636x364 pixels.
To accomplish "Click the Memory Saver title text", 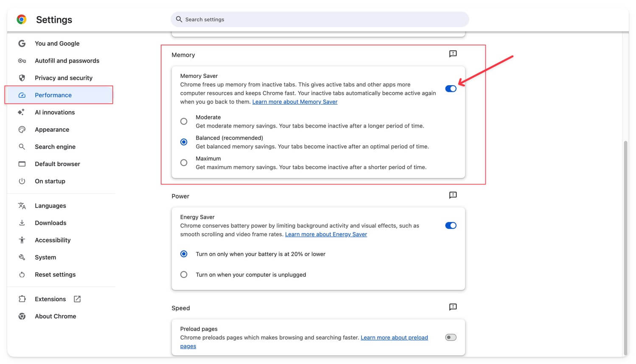I will (199, 76).
